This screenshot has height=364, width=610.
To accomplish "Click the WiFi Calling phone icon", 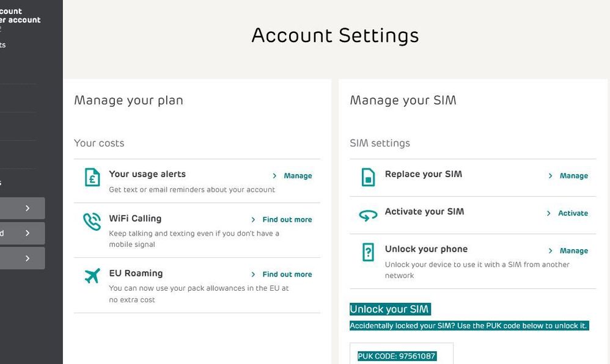I will point(92,221).
